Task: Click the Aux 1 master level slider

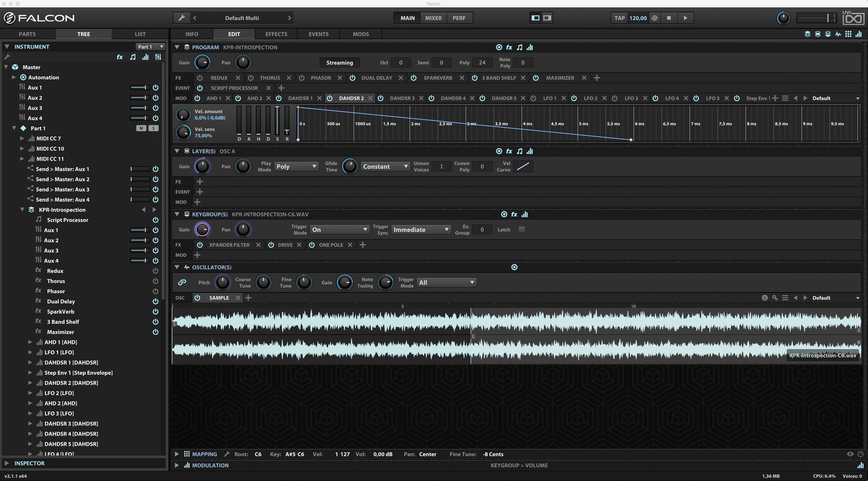Action: [139, 88]
